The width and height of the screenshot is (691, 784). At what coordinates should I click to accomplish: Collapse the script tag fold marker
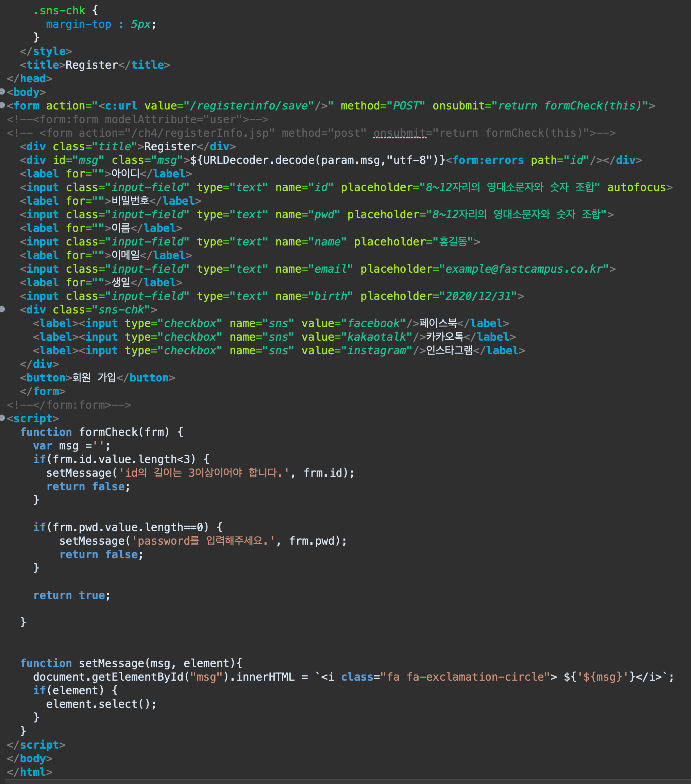coord(2,418)
